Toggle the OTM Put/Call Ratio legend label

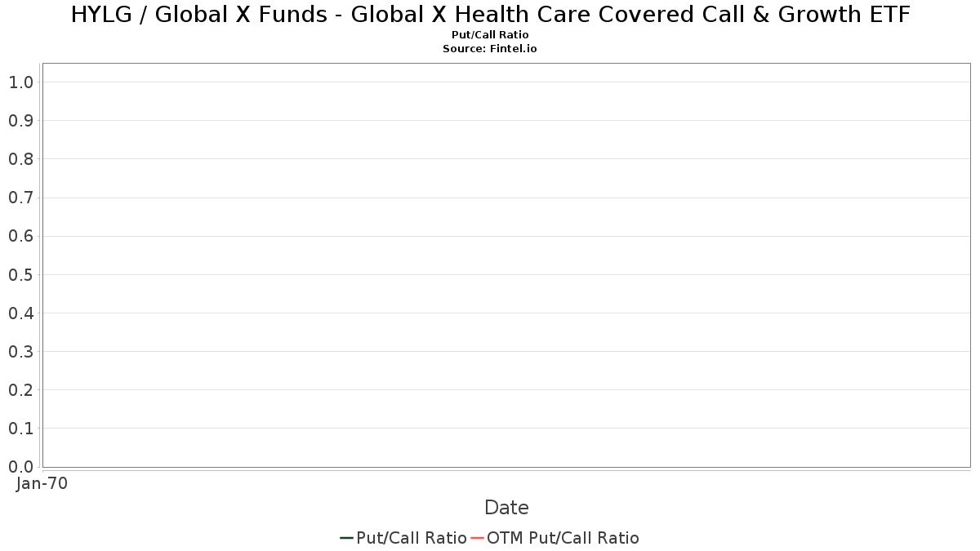pos(563,538)
